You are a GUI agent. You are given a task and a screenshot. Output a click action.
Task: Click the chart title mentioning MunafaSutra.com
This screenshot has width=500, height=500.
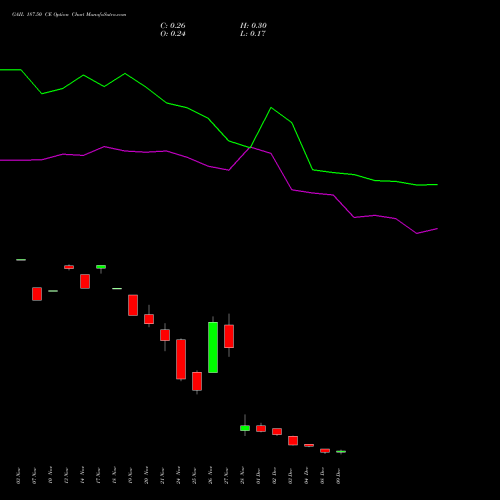tap(69, 15)
